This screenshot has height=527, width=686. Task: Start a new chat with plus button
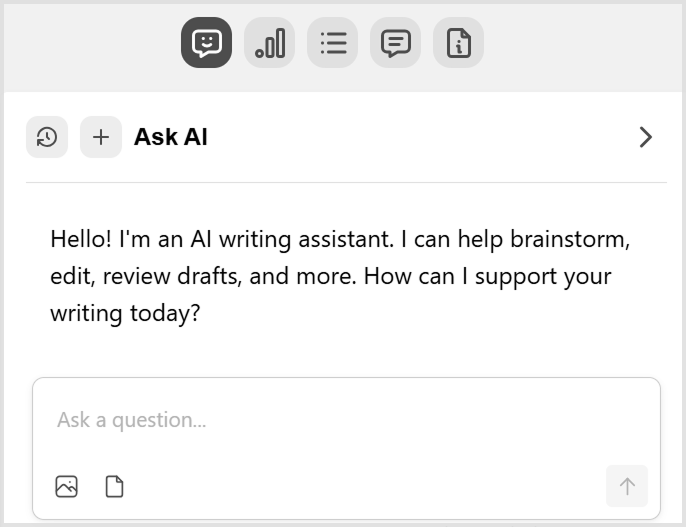[101, 137]
